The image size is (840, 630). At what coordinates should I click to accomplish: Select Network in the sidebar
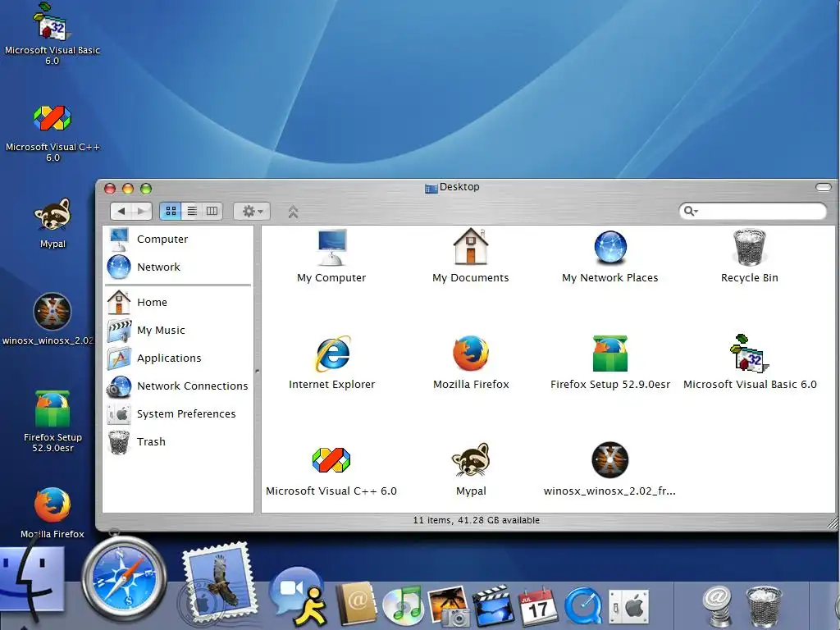pos(178,267)
